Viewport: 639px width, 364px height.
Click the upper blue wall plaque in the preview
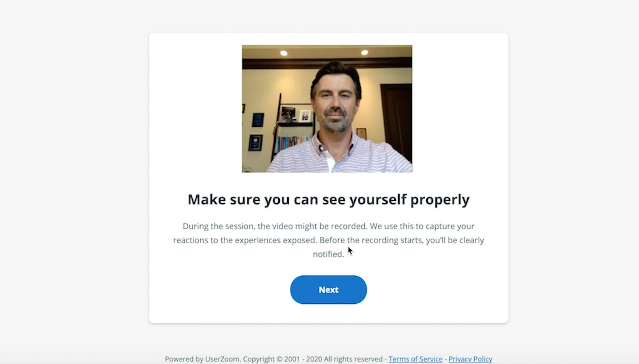258,120
